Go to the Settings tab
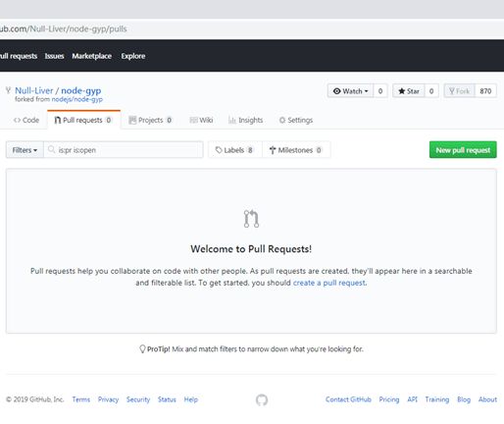504x424 pixels. (296, 120)
